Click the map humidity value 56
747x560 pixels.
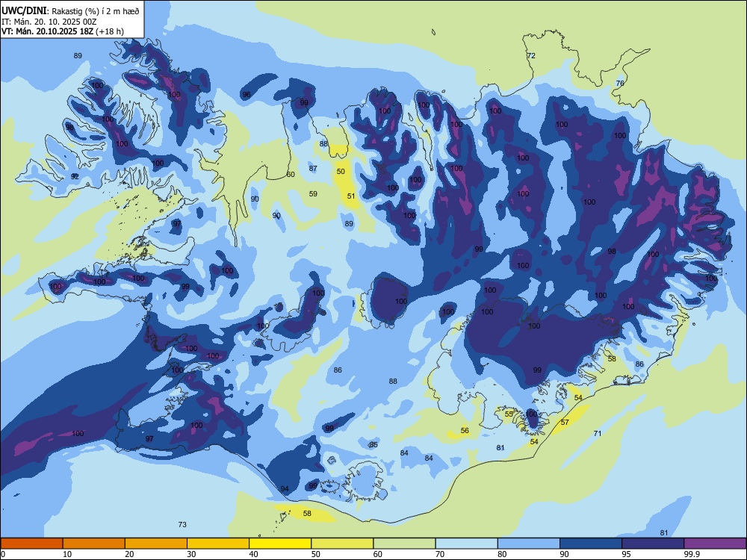(x=465, y=431)
